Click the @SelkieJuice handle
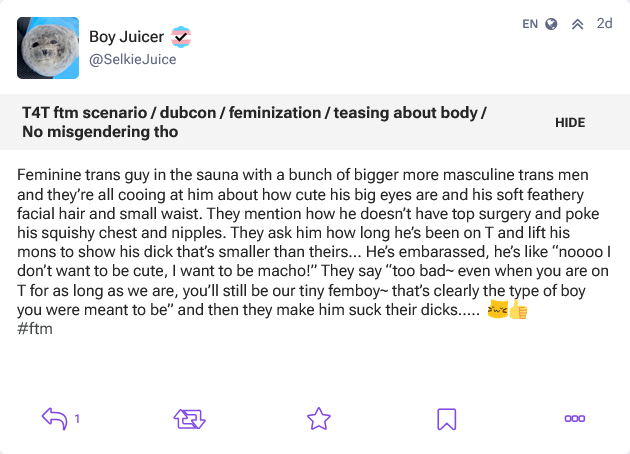Viewport: 630px width, 454px height. click(x=133, y=59)
